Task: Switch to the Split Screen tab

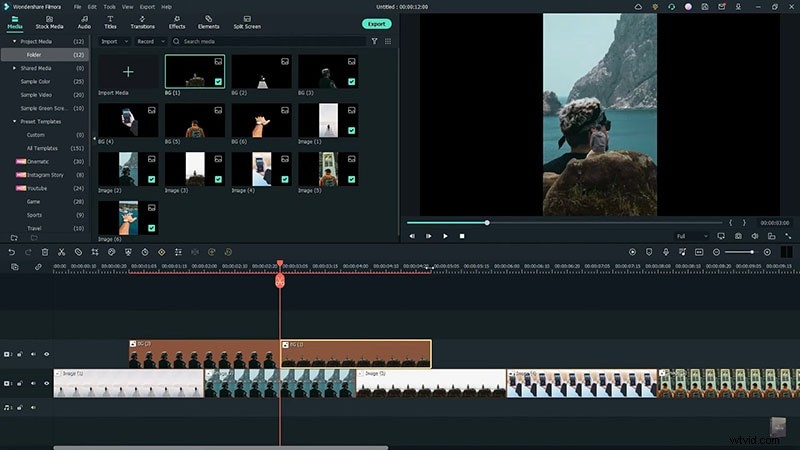Action: 247,22
